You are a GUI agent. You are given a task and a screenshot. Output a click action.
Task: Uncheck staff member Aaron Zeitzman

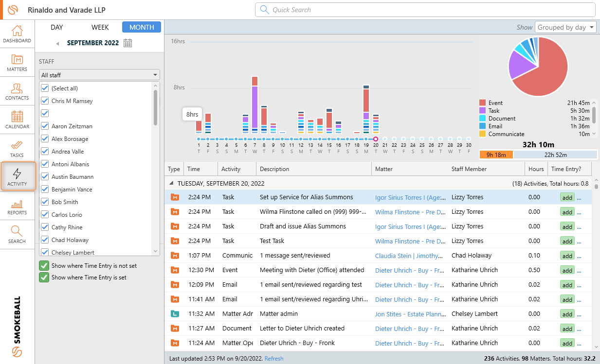tap(45, 126)
